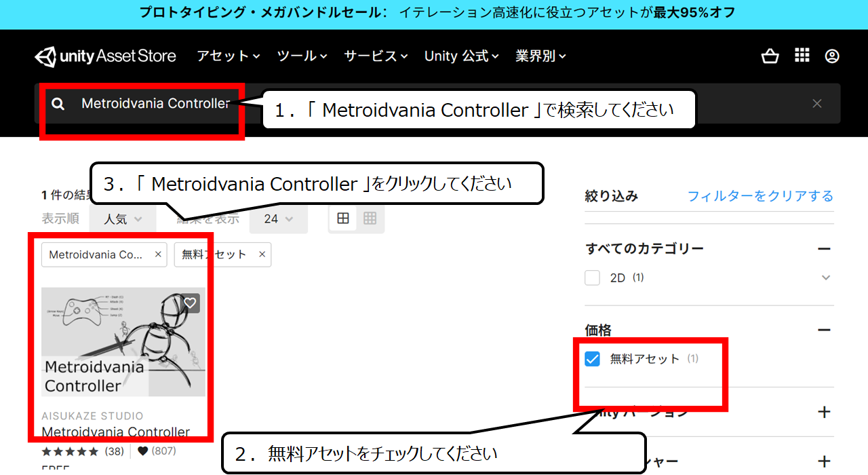
Task: Switch to compact grid view
Action: [370, 218]
